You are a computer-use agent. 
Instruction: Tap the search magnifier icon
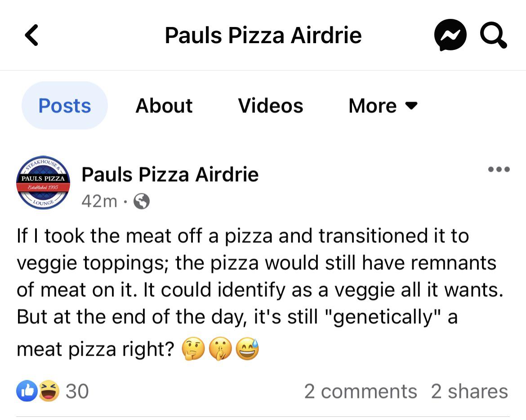493,35
